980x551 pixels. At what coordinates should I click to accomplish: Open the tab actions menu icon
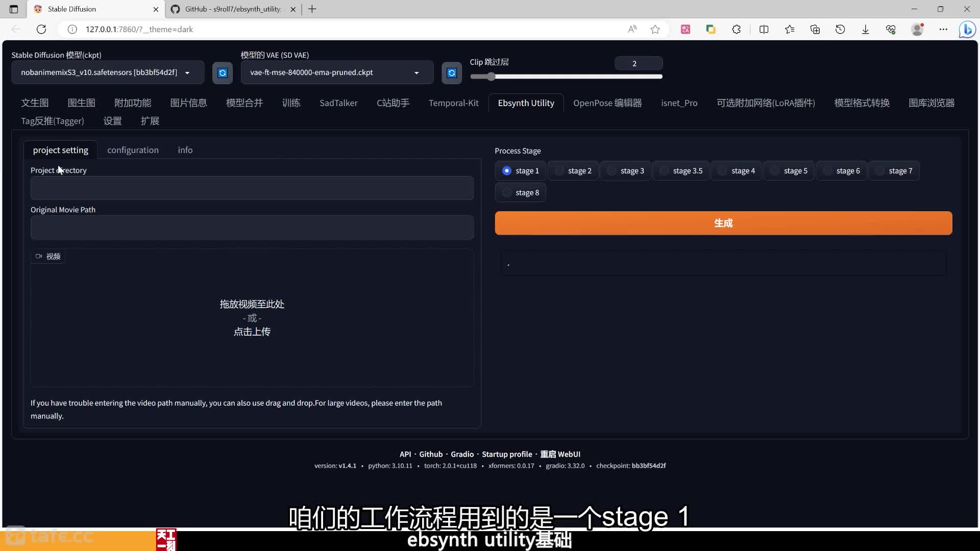[x=14, y=9]
